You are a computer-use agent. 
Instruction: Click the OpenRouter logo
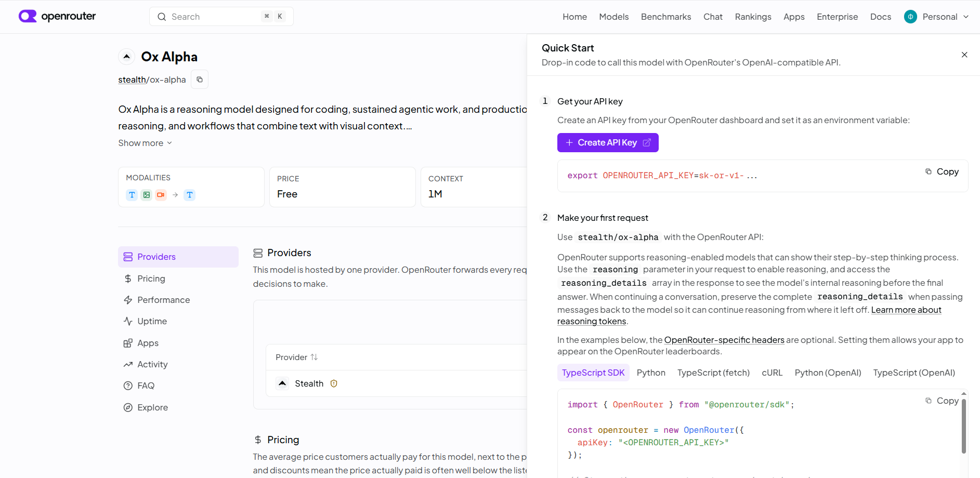click(x=57, y=16)
